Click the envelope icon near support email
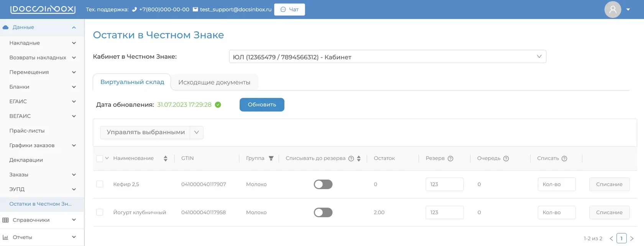The width and height of the screenshot is (644, 246). click(x=195, y=9)
